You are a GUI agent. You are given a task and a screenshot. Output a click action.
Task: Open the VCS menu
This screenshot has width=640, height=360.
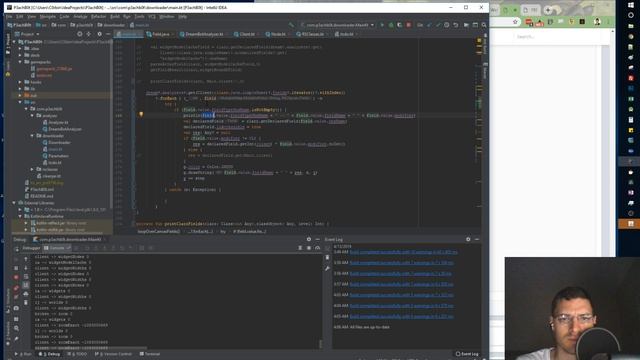pos(152,17)
